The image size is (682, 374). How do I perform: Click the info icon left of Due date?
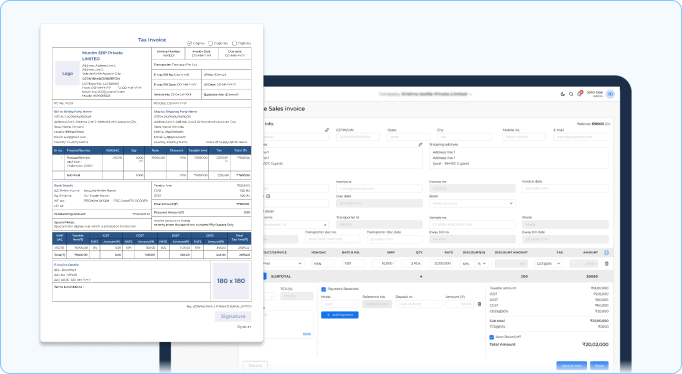click(x=268, y=196)
